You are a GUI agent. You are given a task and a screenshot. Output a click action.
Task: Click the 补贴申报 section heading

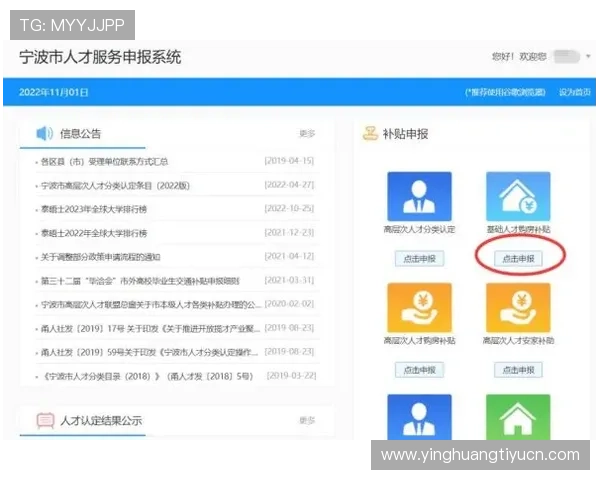(405, 134)
